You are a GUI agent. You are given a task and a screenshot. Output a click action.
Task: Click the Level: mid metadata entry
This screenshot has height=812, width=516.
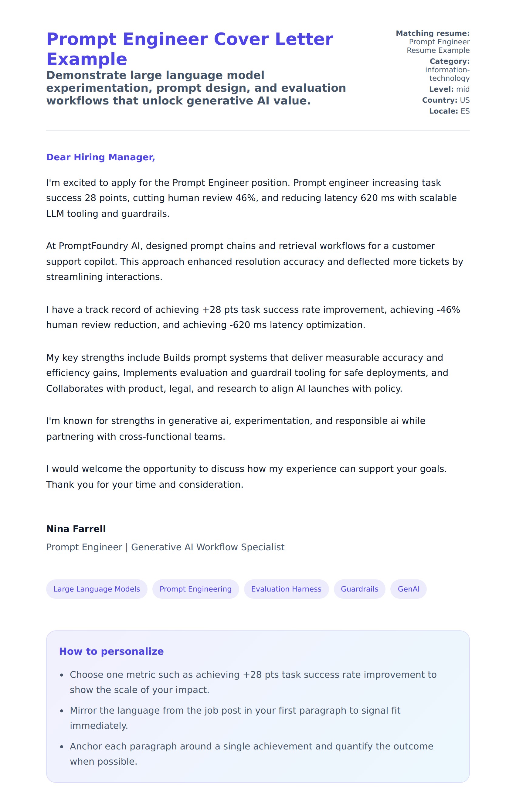[x=449, y=89]
